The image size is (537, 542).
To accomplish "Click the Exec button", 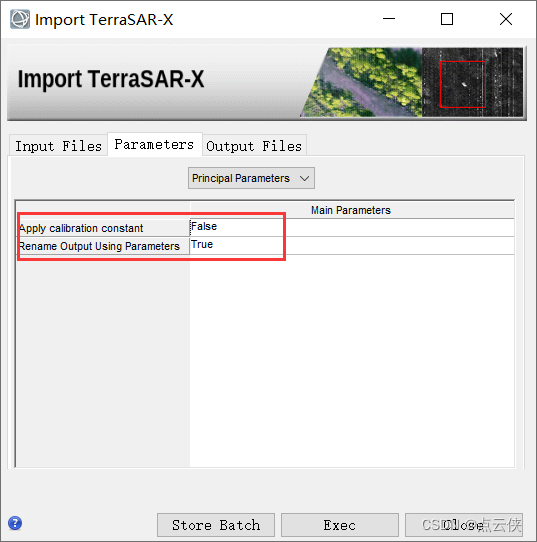I will (340, 525).
